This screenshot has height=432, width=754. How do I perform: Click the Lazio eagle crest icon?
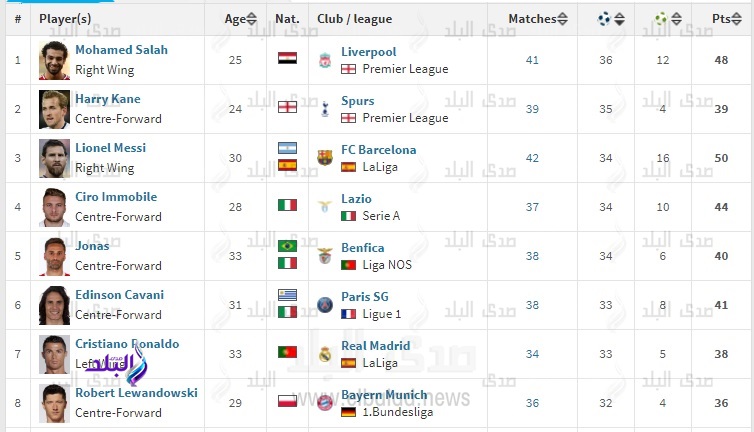point(325,206)
